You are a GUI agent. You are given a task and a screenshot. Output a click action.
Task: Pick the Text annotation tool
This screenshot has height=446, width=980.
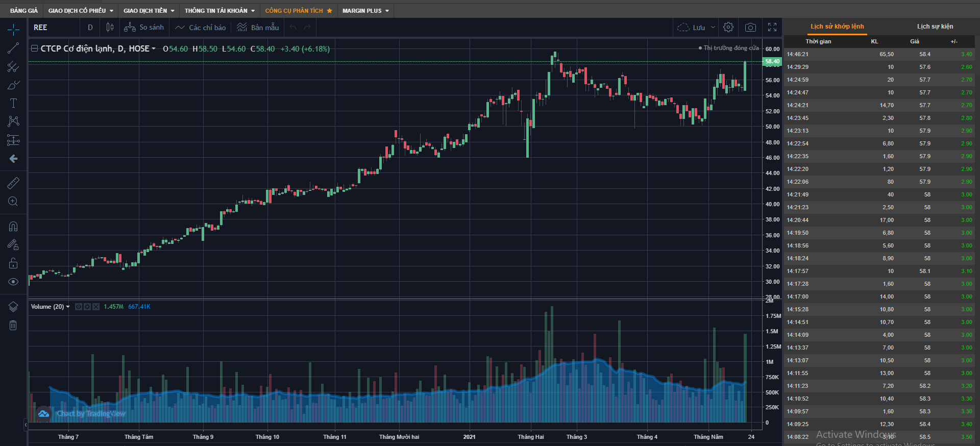[x=13, y=103]
